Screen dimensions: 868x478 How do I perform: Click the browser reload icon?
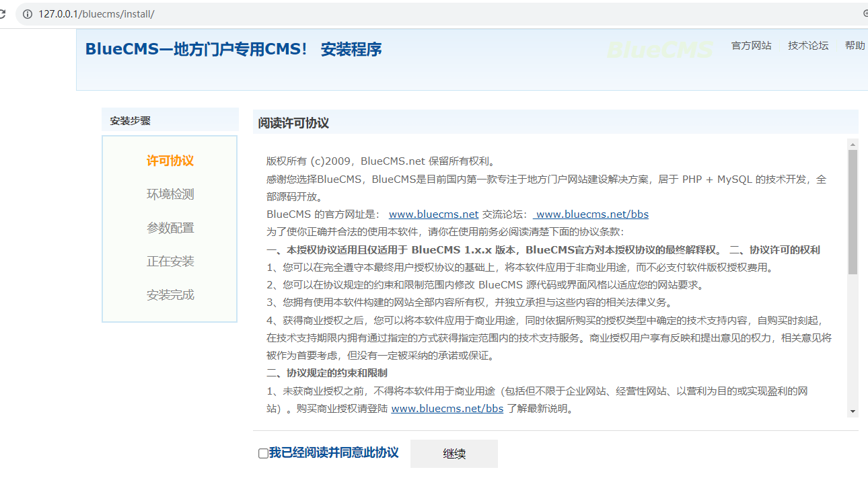tap(2, 13)
